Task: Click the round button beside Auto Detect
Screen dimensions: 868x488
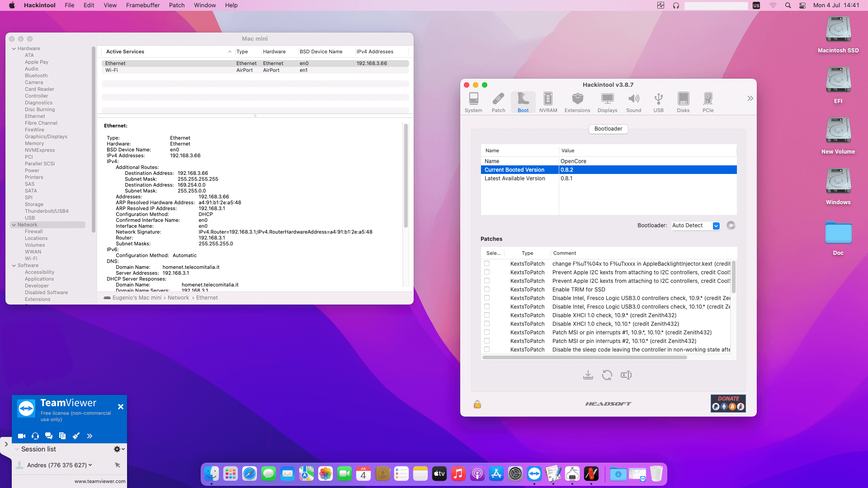Action: click(731, 225)
